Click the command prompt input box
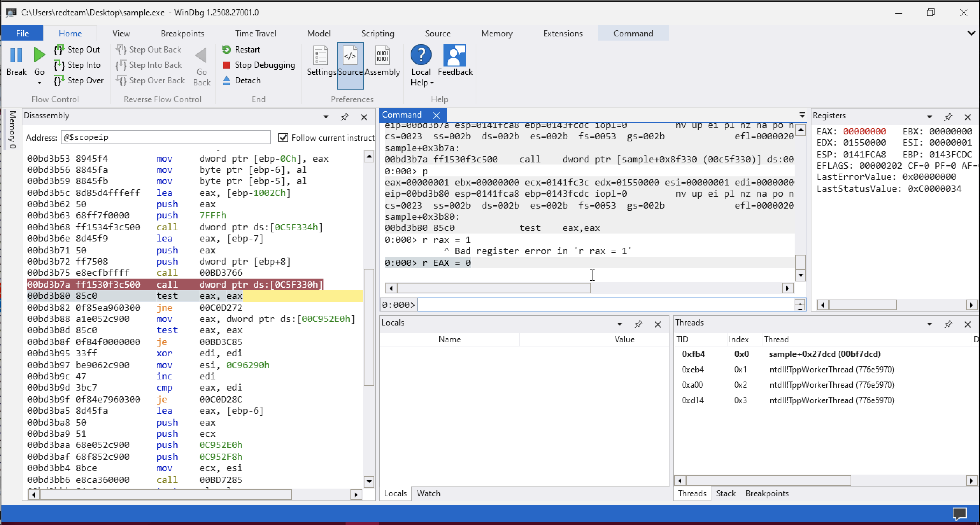Image resolution: width=980 pixels, height=525 pixels. pyautogui.click(x=606, y=305)
